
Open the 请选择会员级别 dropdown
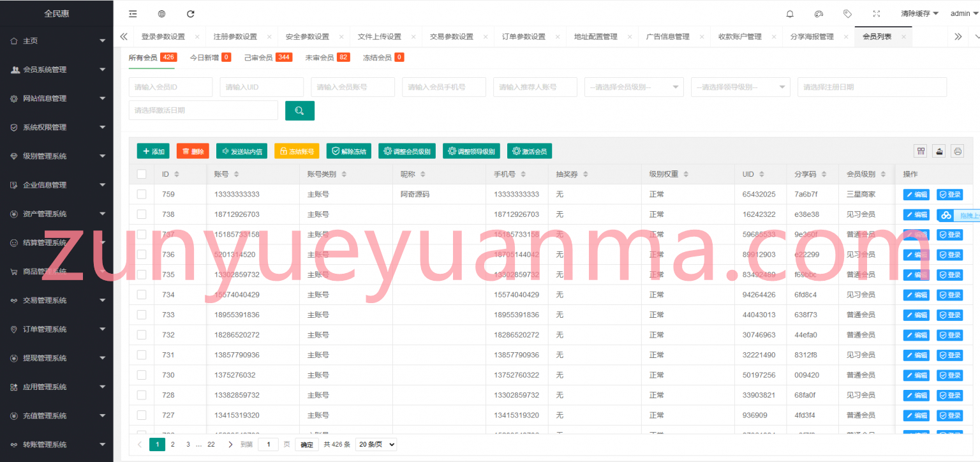pos(634,87)
